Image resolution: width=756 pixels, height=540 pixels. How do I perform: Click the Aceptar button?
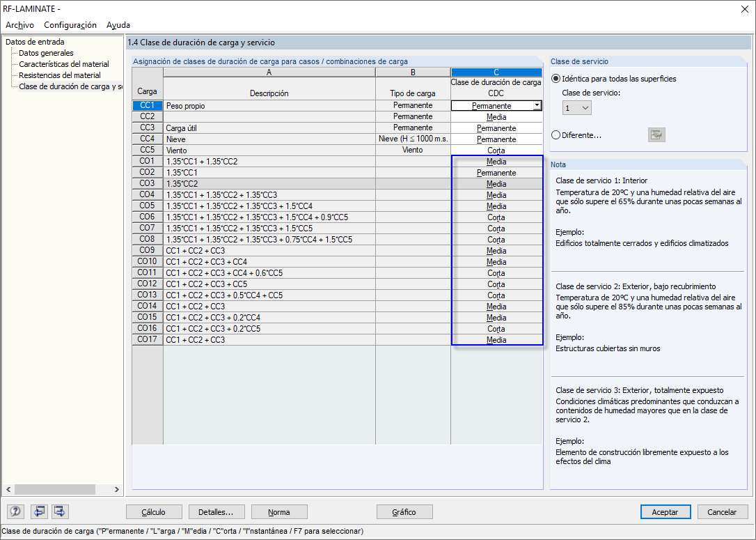click(x=665, y=512)
